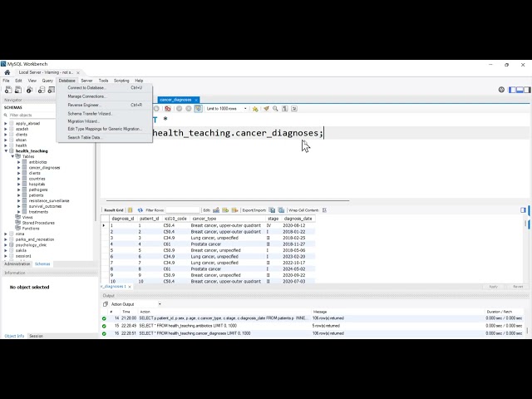Open a SQL script file from toolbar

pos(18,90)
